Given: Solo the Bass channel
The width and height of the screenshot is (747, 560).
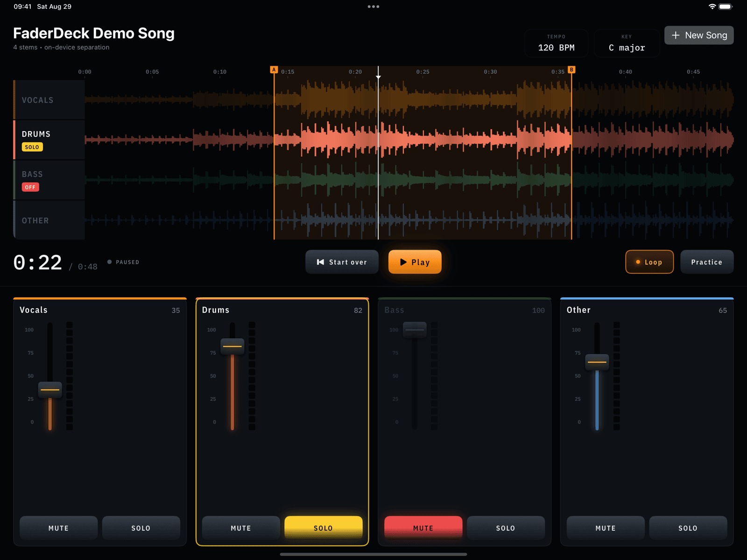Looking at the screenshot, I should 505,528.
